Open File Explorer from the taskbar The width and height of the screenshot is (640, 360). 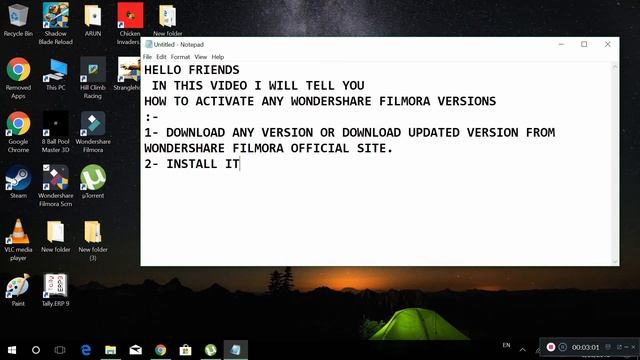point(111,350)
